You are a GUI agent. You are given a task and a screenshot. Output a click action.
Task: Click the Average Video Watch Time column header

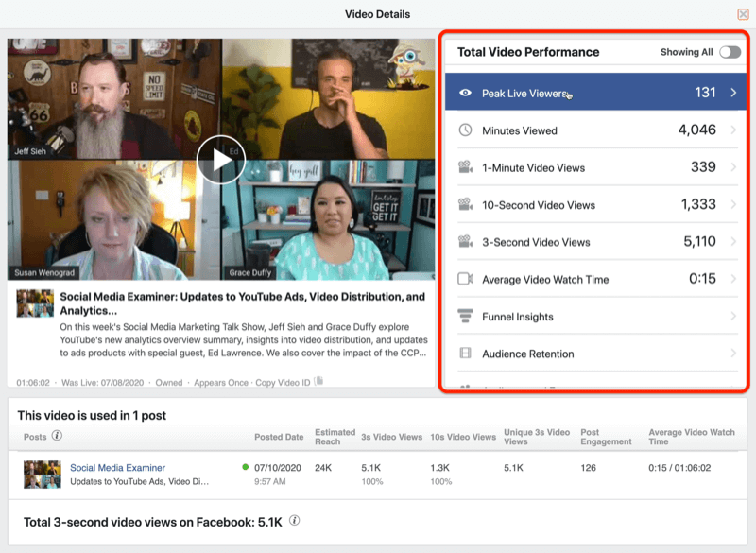tap(692, 437)
